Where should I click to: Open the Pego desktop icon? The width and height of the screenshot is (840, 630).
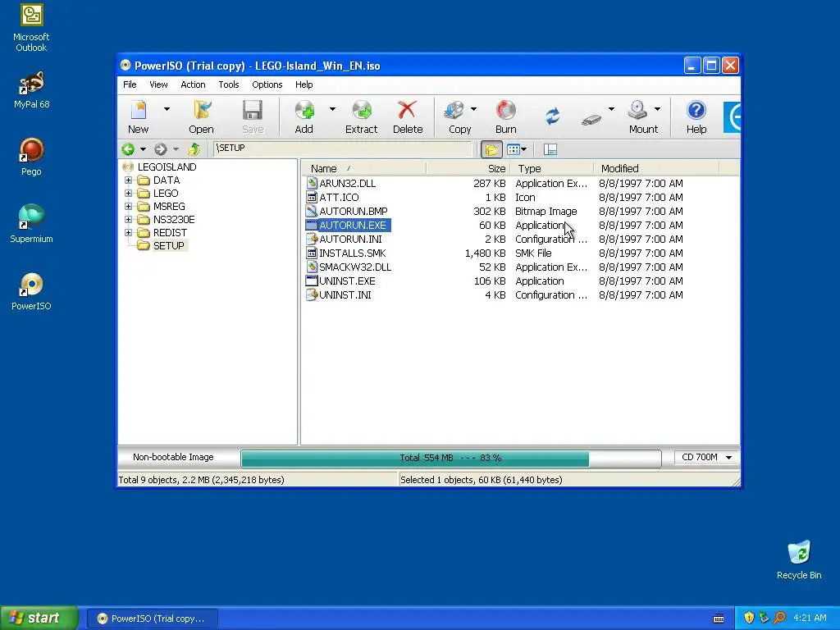coord(31,157)
